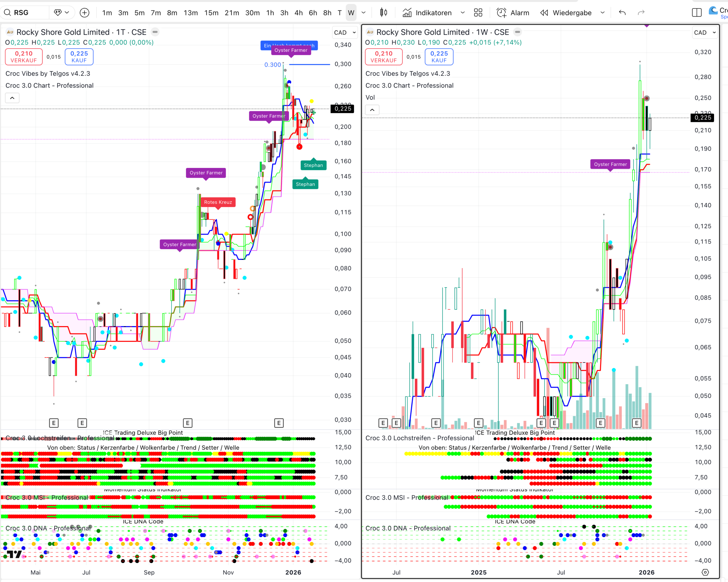Open the chart layout selector icon

point(696,13)
